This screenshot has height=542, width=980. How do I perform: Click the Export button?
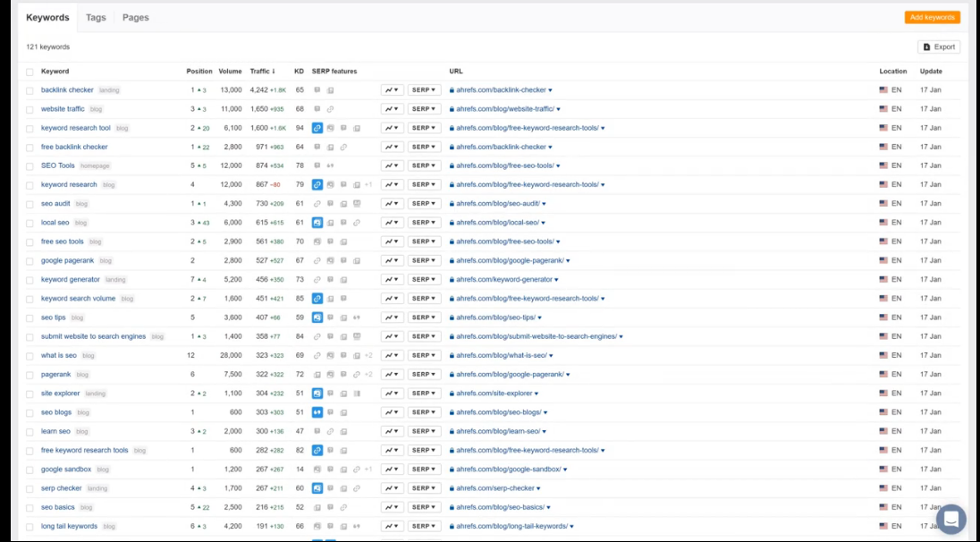coord(939,47)
